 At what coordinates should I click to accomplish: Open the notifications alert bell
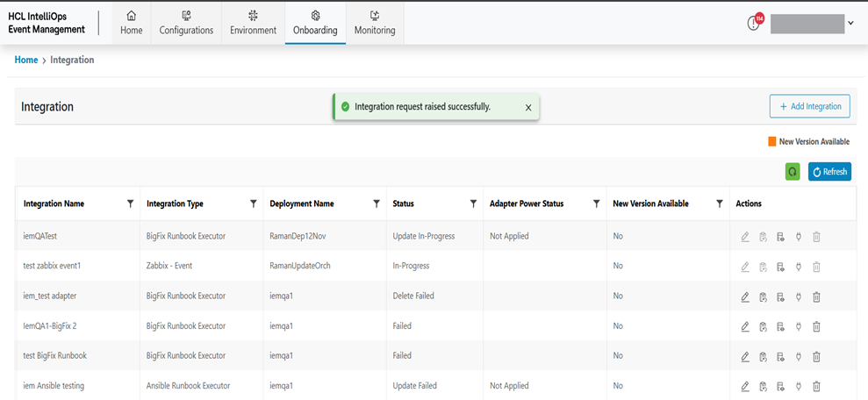(x=753, y=24)
